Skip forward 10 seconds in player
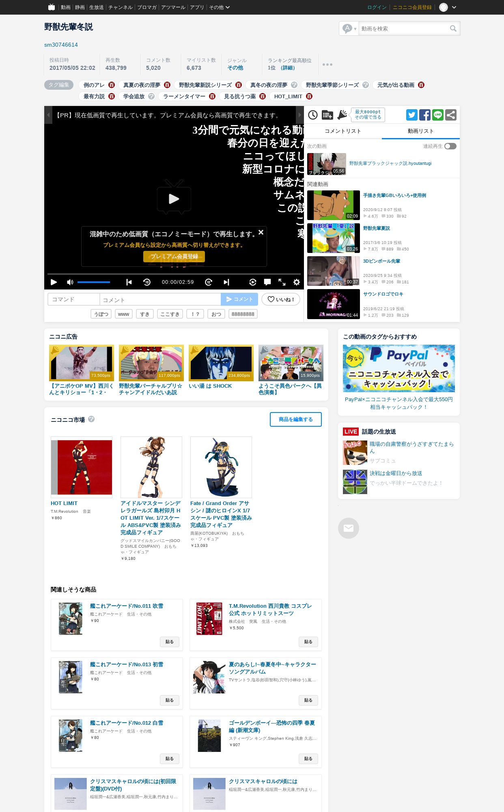504x812 pixels. [x=209, y=282]
